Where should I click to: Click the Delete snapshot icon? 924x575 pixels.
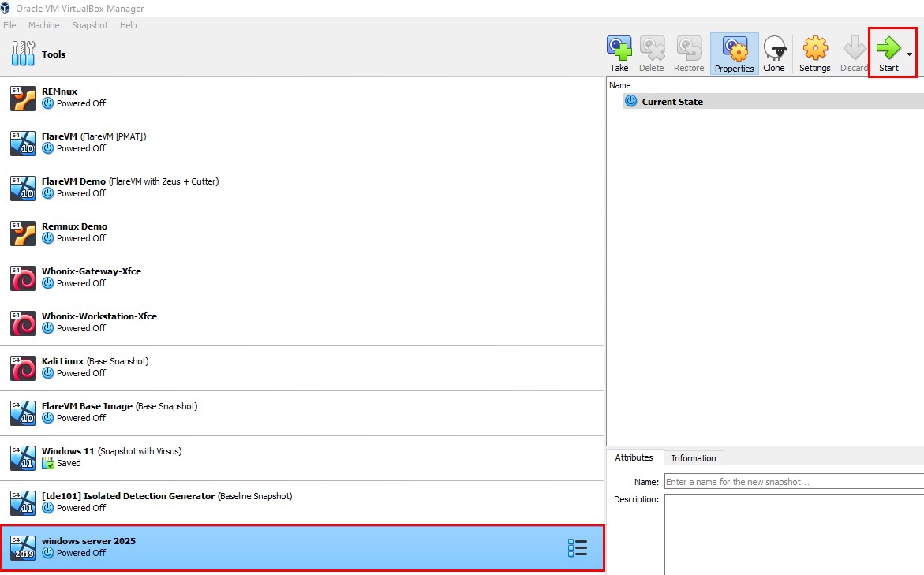[x=651, y=49]
